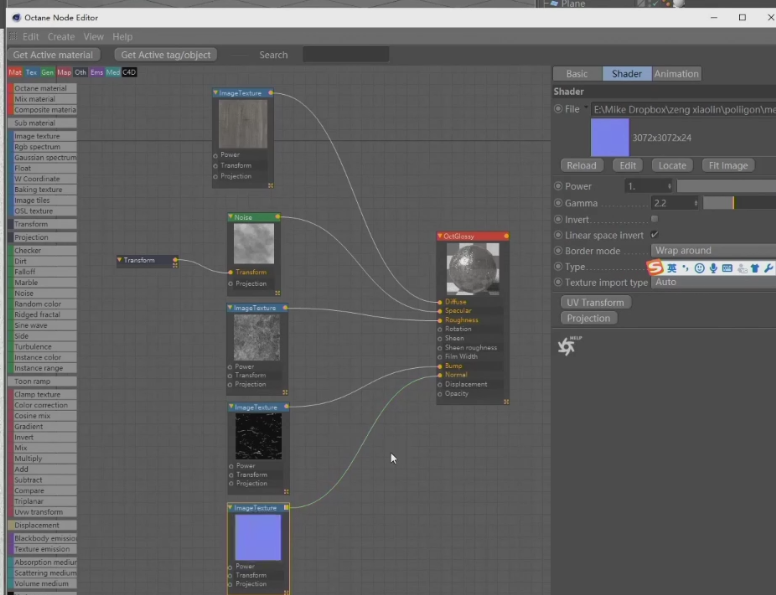Click the OctGlossy node output port
This screenshot has width=776, height=595.
[x=506, y=237]
